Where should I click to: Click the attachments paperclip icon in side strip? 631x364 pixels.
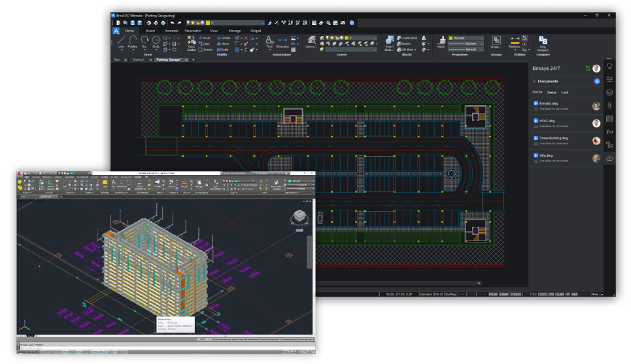point(609,105)
